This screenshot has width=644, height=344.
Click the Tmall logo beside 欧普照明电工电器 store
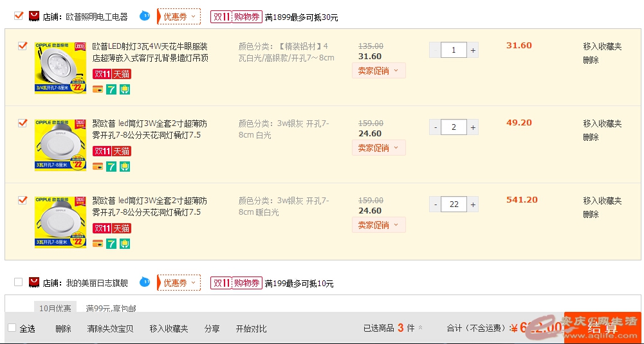34,16
